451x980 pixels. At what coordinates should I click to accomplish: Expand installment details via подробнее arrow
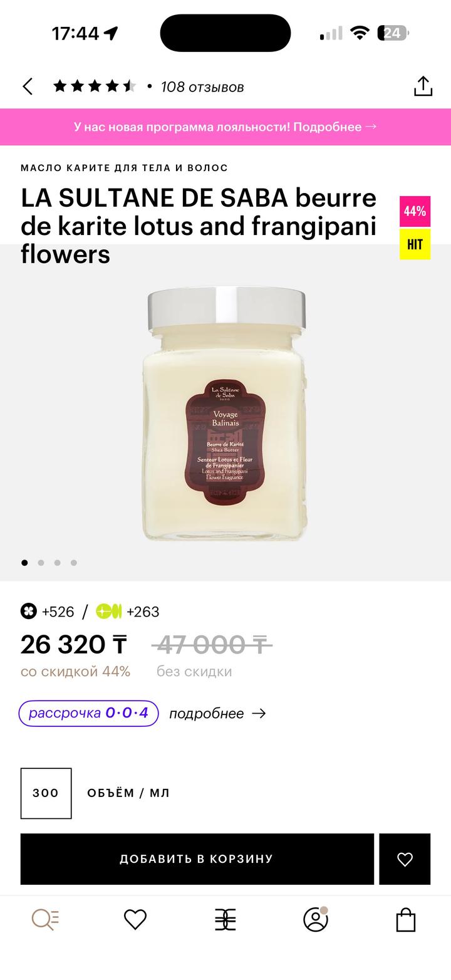[217, 714]
